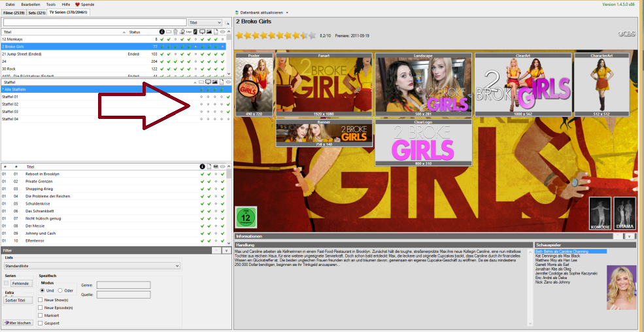Image resolution: width=644 pixels, height=332 pixels.
Task: Expand Informationen panel with up button
Action: coord(618,237)
